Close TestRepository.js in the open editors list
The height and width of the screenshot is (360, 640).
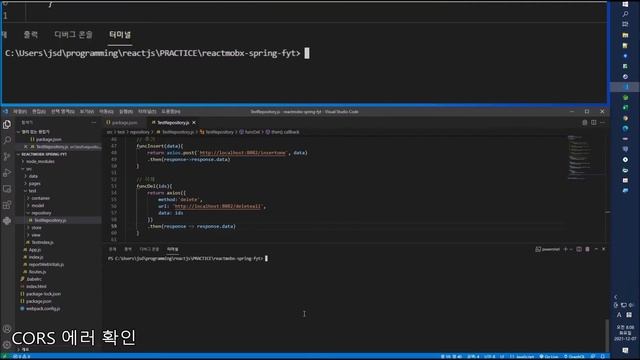click(26, 147)
